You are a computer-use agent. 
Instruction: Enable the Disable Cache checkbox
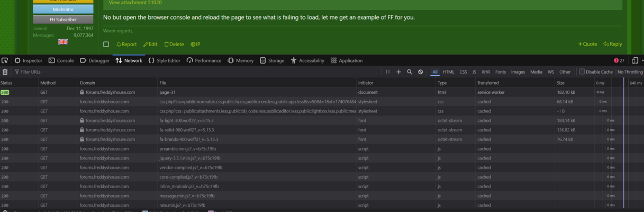pyautogui.click(x=582, y=72)
